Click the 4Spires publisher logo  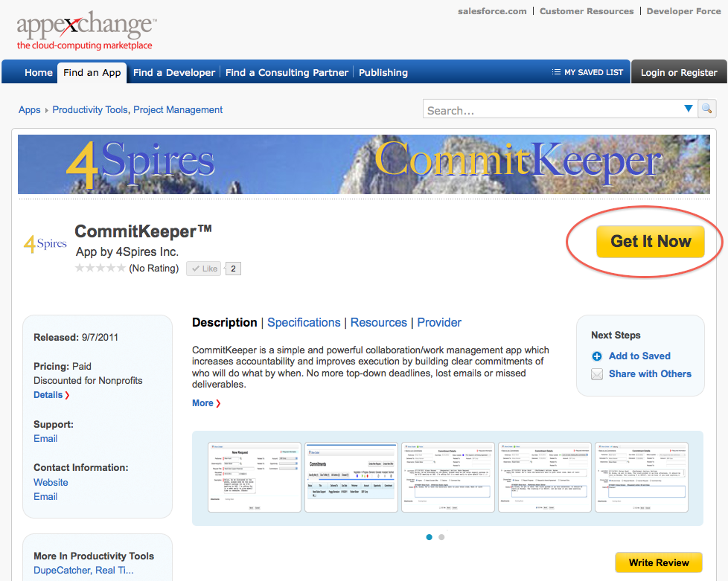[x=45, y=242]
